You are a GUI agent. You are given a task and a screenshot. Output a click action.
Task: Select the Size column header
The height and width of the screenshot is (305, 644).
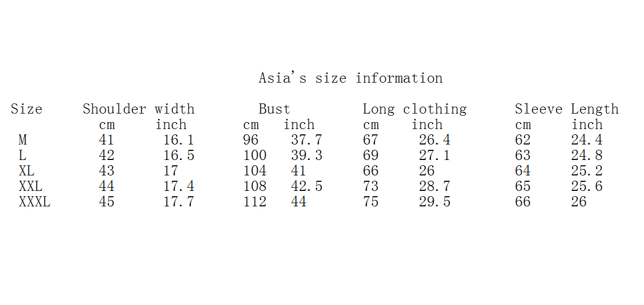coord(26,109)
